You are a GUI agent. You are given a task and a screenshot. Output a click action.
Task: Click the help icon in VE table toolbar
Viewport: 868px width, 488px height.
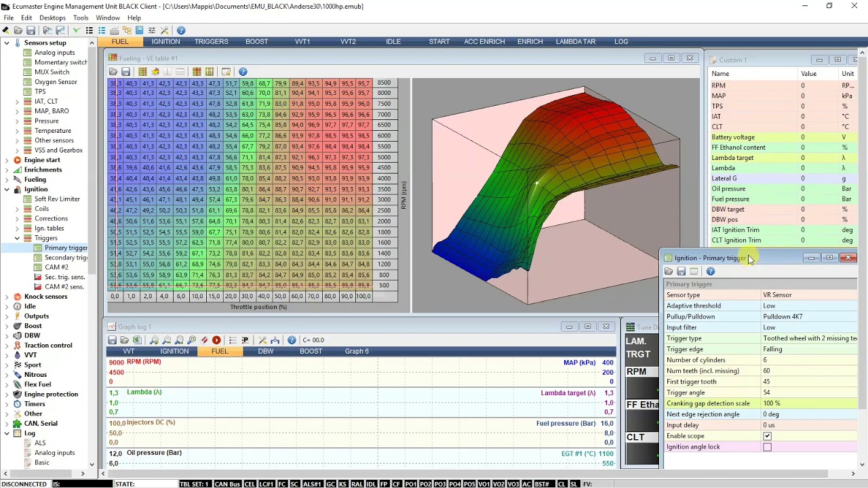pos(243,72)
